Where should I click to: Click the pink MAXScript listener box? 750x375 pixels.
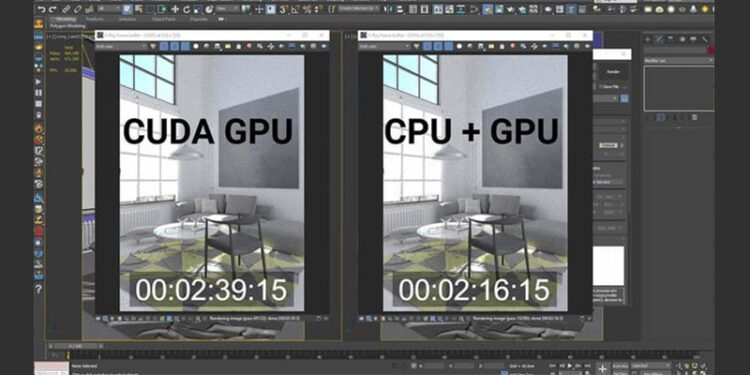tap(51, 366)
